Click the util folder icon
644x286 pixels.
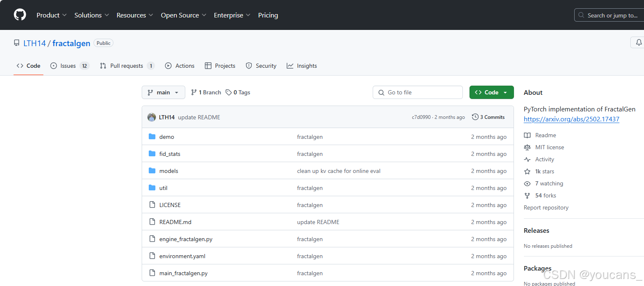point(152,188)
